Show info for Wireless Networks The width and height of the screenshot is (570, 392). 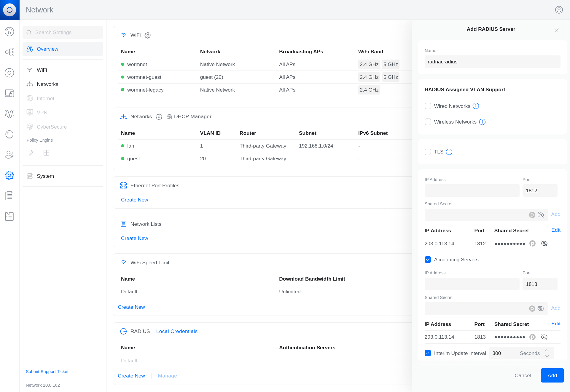pyautogui.click(x=482, y=122)
